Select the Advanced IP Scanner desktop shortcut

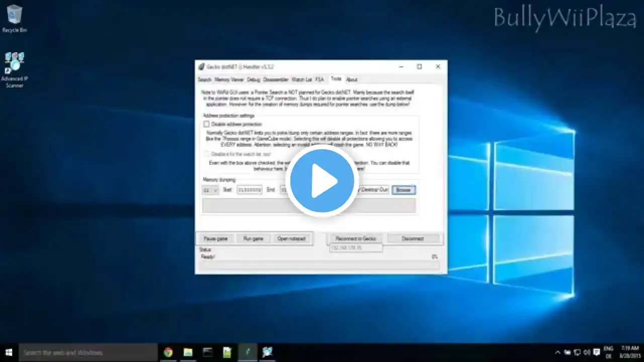coord(15,70)
